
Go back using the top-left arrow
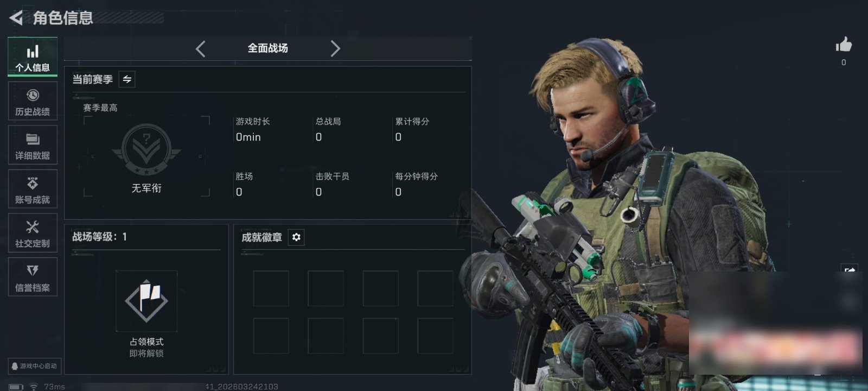point(16,18)
